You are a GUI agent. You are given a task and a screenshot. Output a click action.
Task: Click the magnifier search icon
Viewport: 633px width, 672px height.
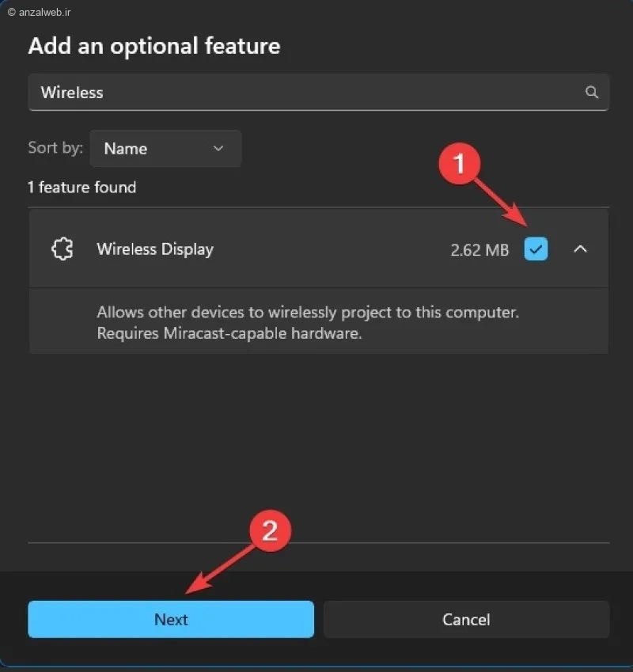[591, 92]
